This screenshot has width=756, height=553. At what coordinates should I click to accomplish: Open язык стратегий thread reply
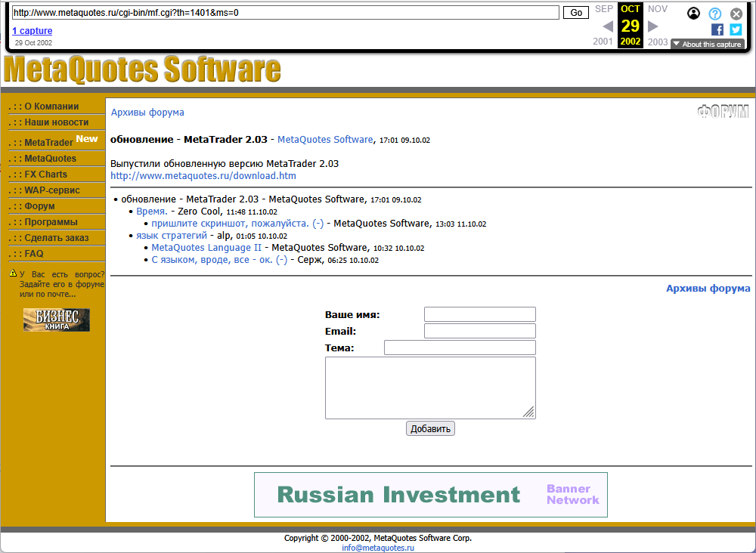tap(172, 236)
